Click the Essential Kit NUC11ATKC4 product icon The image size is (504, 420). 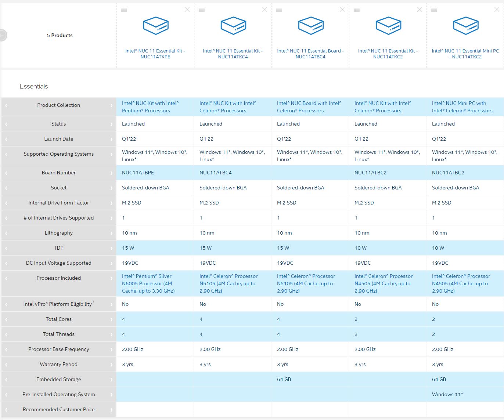[x=233, y=26]
